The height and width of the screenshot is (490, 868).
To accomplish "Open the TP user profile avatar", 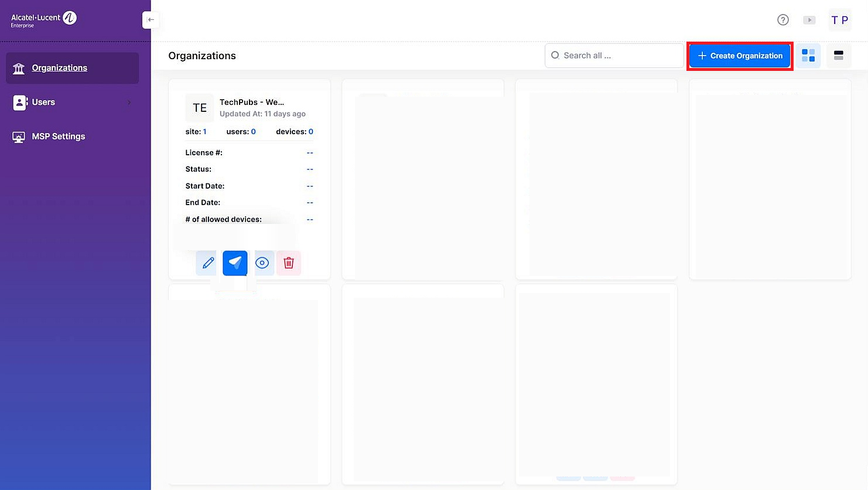I will (x=840, y=20).
